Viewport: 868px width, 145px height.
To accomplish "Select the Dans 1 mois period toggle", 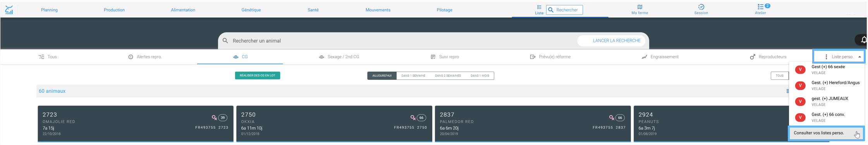I will click(480, 76).
